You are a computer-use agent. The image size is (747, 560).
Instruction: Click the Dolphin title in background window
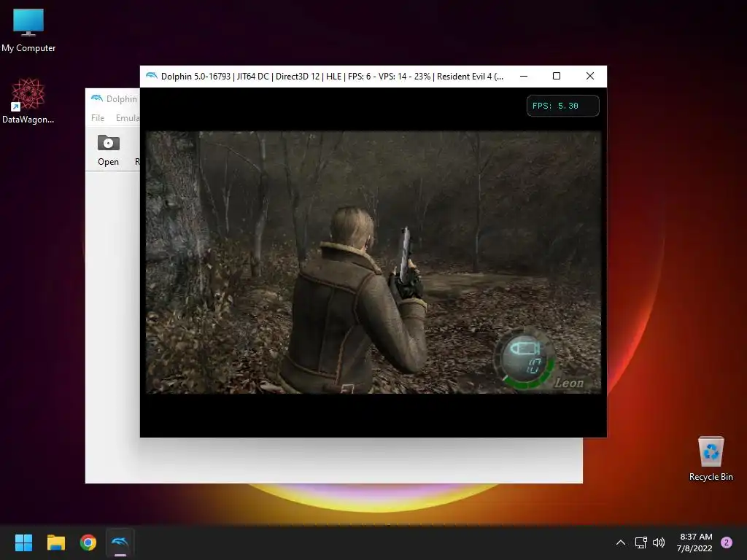tap(122, 99)
